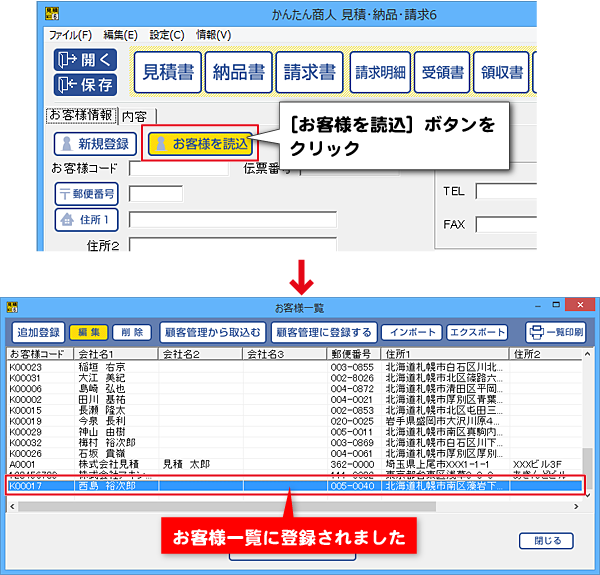Select the 納品書 button
Screen dimensions: 600x575
(x=239, y=72)
